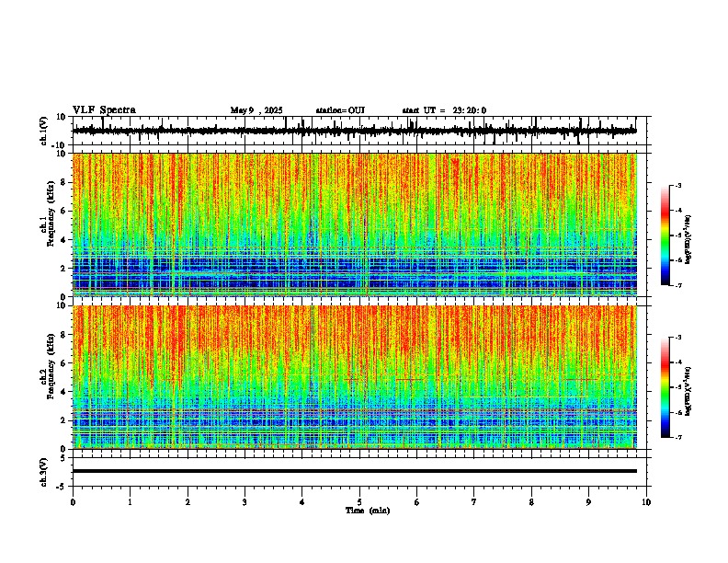Click the "-7" tick on the ch.1 color bar
This screenshot has width=728, height=563.
pos(678,285)
